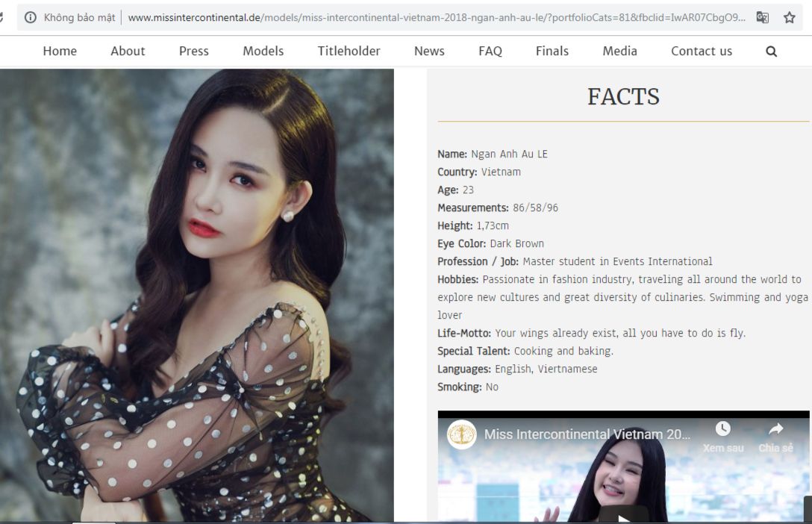Click the 'Xem sau' watch later clock icon
This screenshot has width=812, height=524.
click(722, 429)
